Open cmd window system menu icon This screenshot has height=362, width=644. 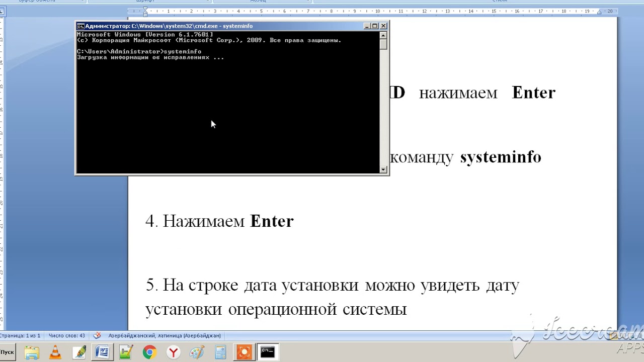point(80,26)
